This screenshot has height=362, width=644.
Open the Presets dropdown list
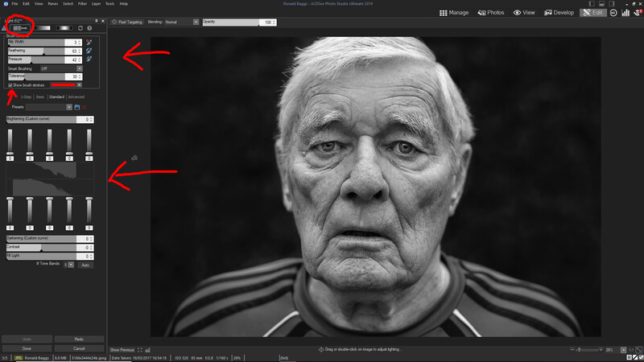point(49,107)
